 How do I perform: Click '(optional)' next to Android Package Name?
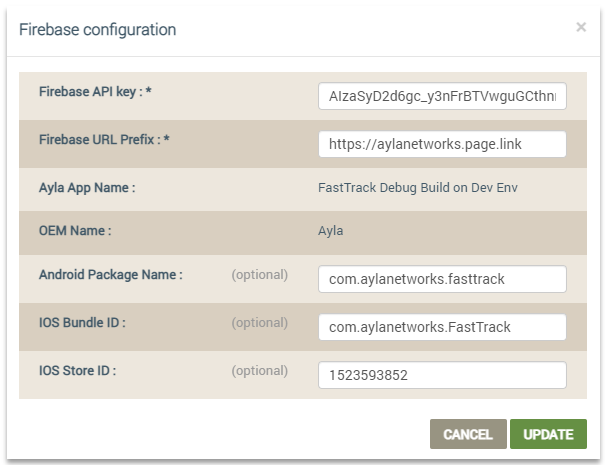[260, 275]
